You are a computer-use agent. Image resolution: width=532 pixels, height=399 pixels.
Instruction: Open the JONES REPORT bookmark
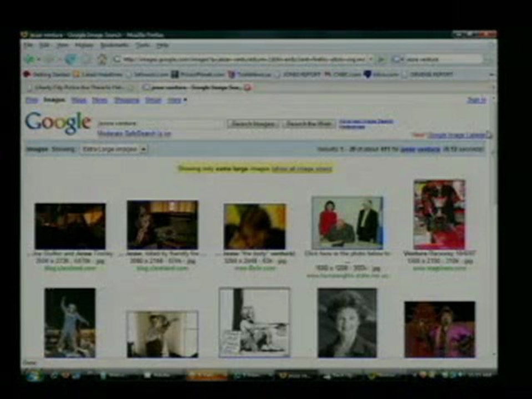[x=298, y=74]
